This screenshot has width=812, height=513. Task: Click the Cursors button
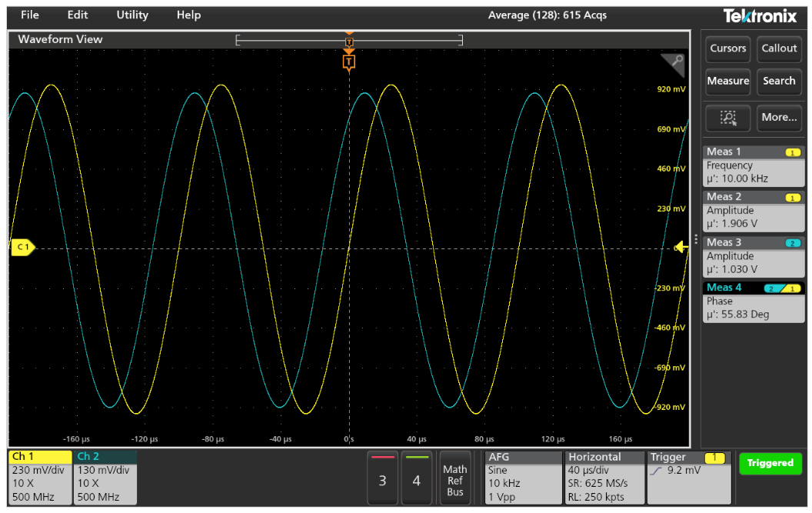(727, 48)
